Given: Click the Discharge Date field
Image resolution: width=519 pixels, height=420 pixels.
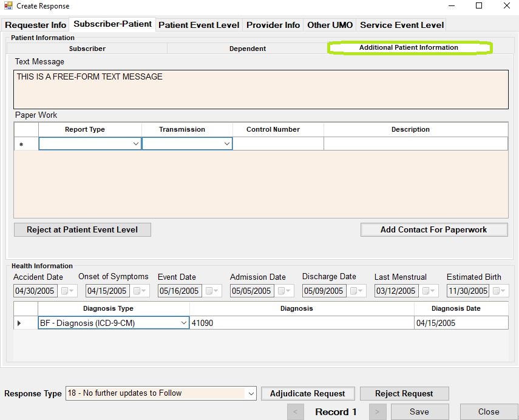Looking at the screenshot, I should pos(324,291).
